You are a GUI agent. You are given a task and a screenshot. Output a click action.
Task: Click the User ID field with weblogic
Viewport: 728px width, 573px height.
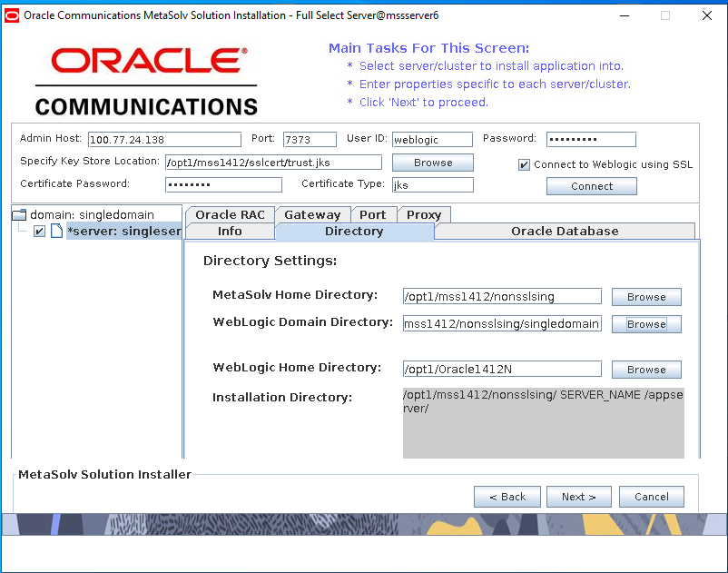click(432, 139)
